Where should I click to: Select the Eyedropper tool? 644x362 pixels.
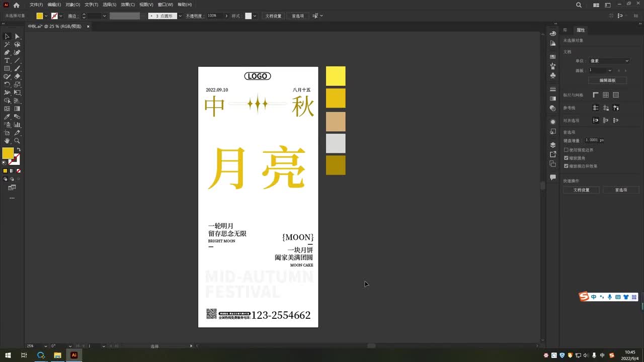tap(7, 117)
